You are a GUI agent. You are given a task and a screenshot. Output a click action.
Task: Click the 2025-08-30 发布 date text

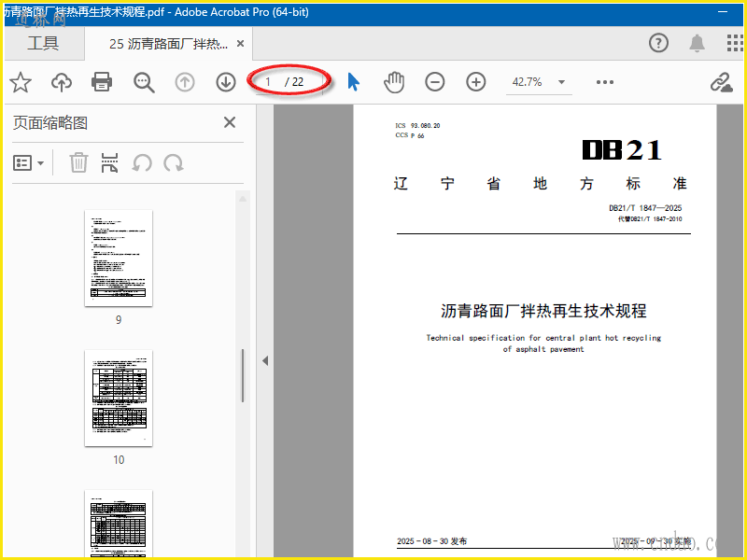click(431, 541)
